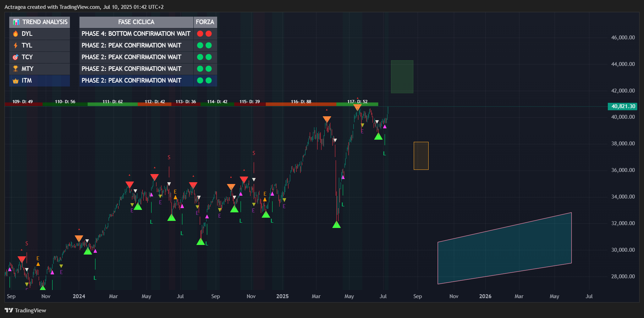
Task: Click the DYL label in trend table
Action: point(27,34)
